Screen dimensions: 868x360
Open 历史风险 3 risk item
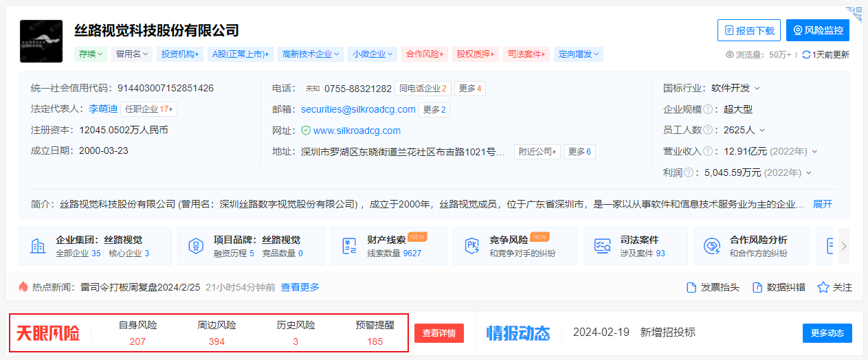pyautogui.click(x=296, y=333)
